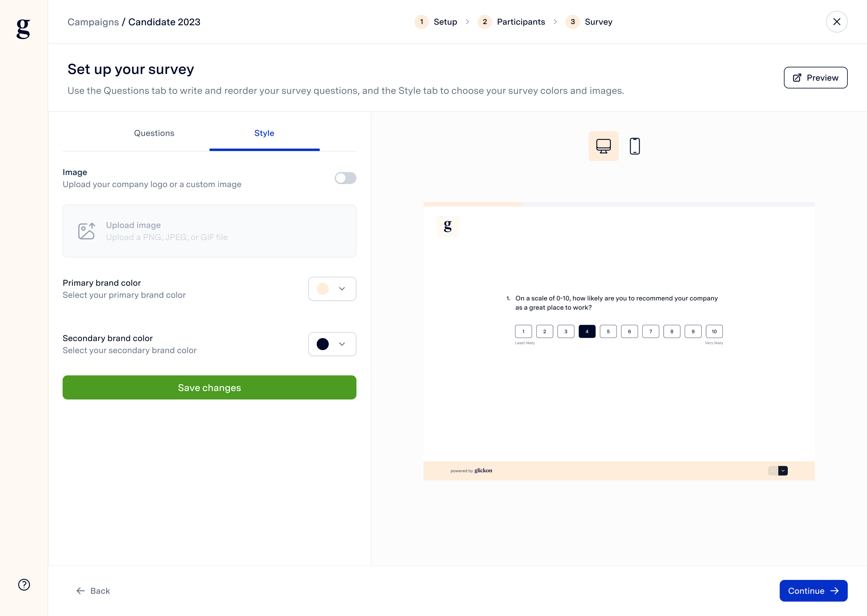The width and height of the screenshot is (867, 616).
Task: Click the Upload image icon
Action: (86, 231)
